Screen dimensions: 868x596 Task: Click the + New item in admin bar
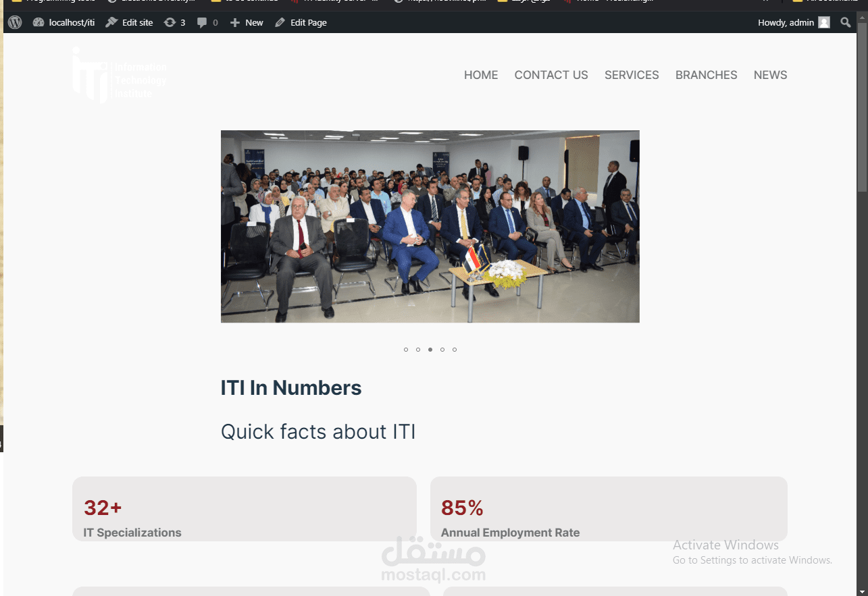[246, 22]
